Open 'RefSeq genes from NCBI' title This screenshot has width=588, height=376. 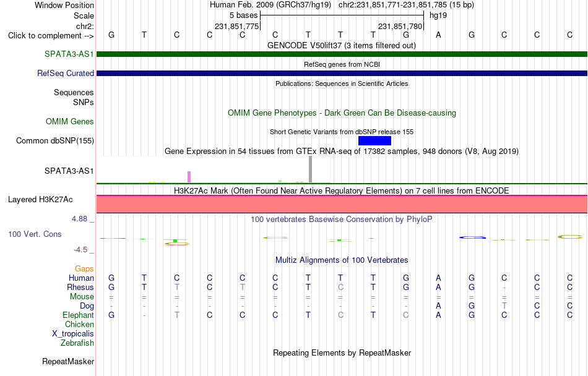(x=342, y=64)
